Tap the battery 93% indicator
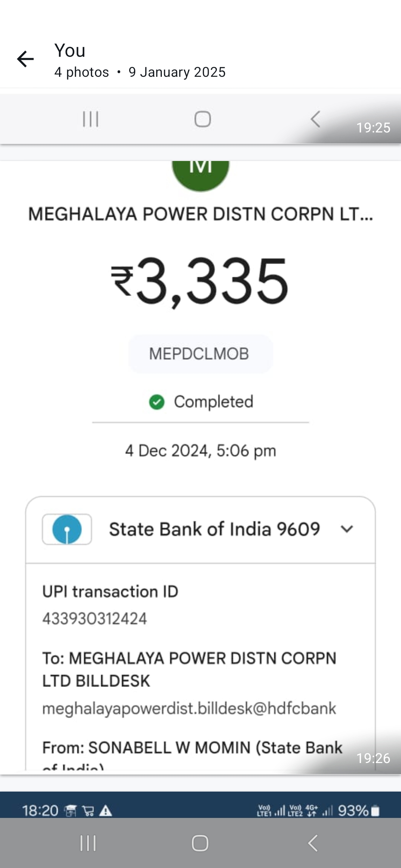This screenshot has height=868, width=401. 359,811
